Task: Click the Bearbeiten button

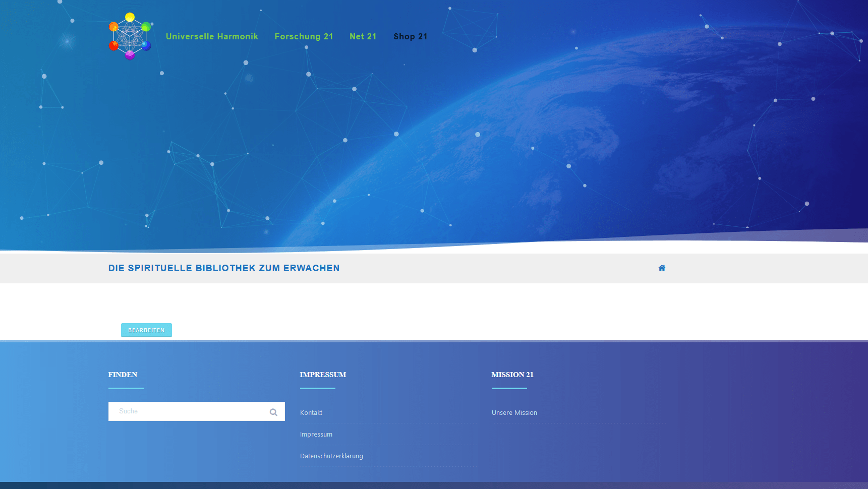Action: (146, 330)
